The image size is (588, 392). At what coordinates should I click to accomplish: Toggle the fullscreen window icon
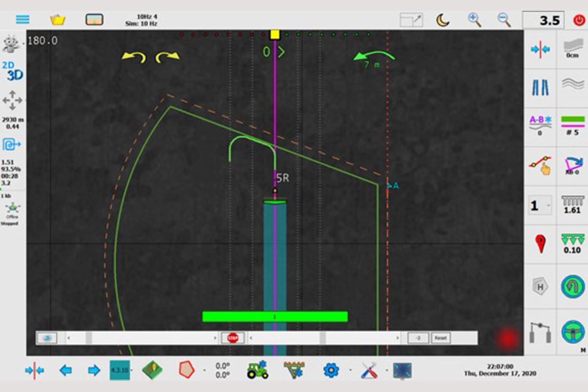[x=411, y=20]
